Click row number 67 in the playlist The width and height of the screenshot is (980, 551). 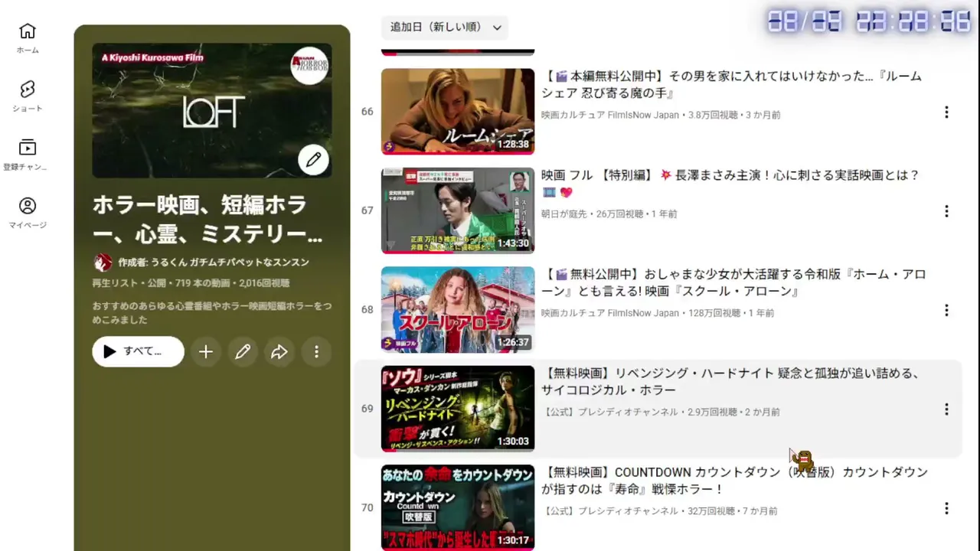click(367, 210)
